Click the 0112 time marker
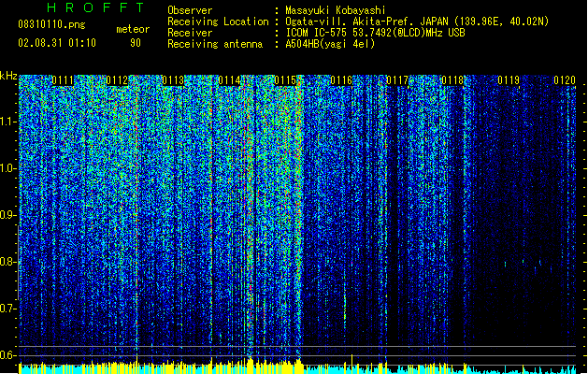The image size is (588, 374). tap(118, 80)
